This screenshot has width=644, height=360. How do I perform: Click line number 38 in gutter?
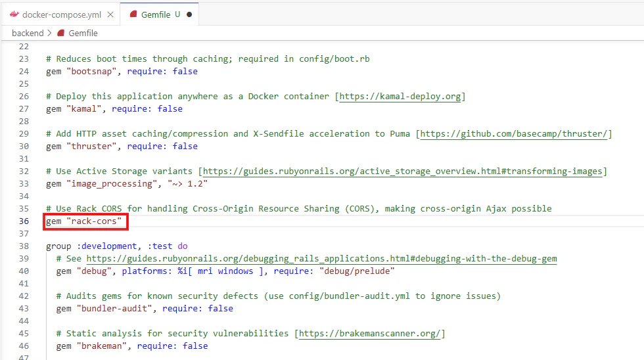click(x=24, y=246)
